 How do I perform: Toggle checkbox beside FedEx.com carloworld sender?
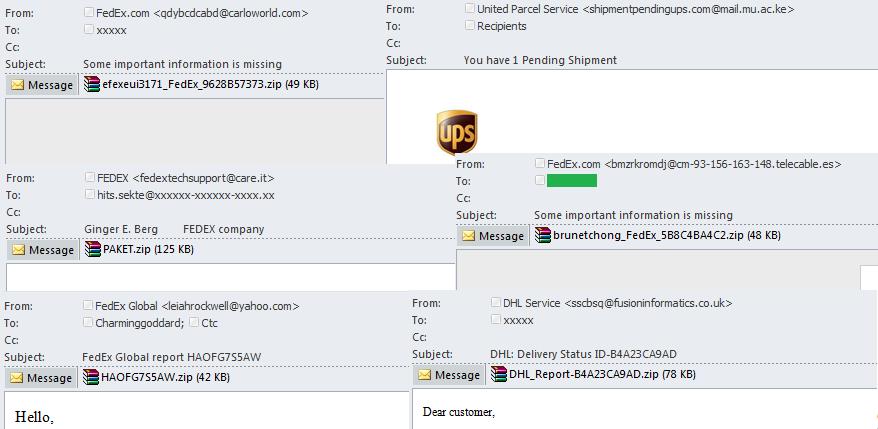(88, 12)
